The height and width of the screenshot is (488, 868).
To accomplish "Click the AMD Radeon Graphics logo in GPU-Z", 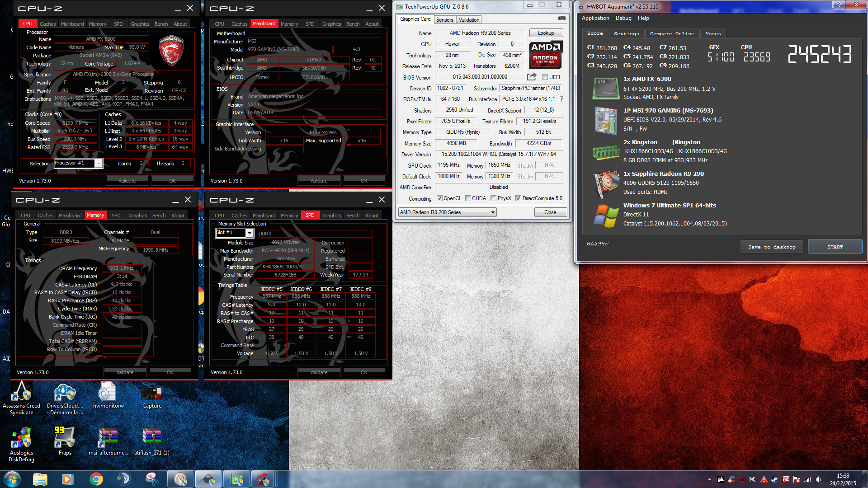I will point(546,54).
